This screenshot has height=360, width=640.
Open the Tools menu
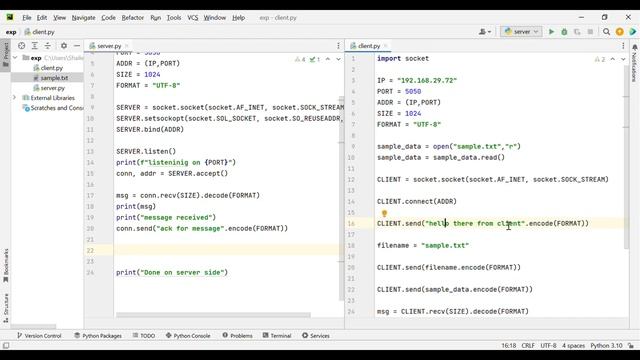point(174,18)
